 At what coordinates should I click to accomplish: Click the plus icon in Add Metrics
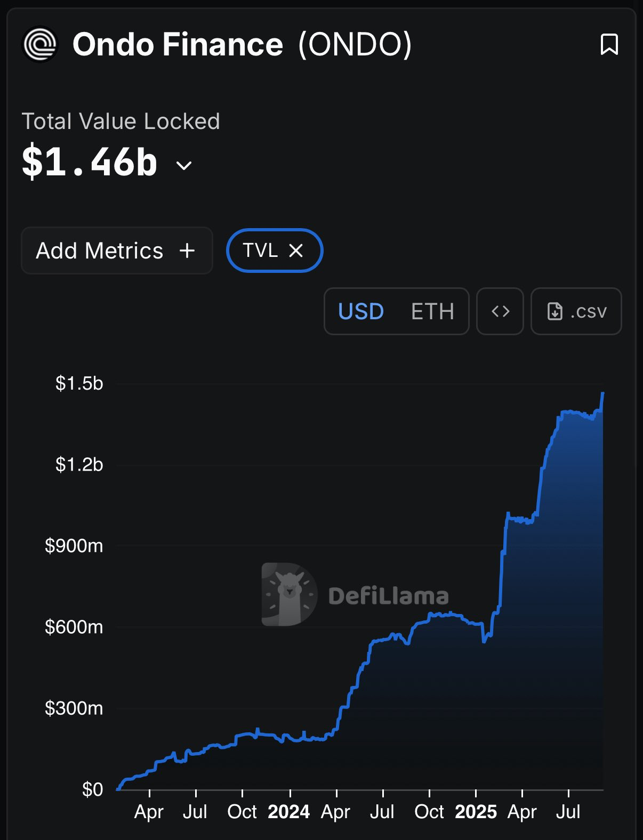coord(187,251)
